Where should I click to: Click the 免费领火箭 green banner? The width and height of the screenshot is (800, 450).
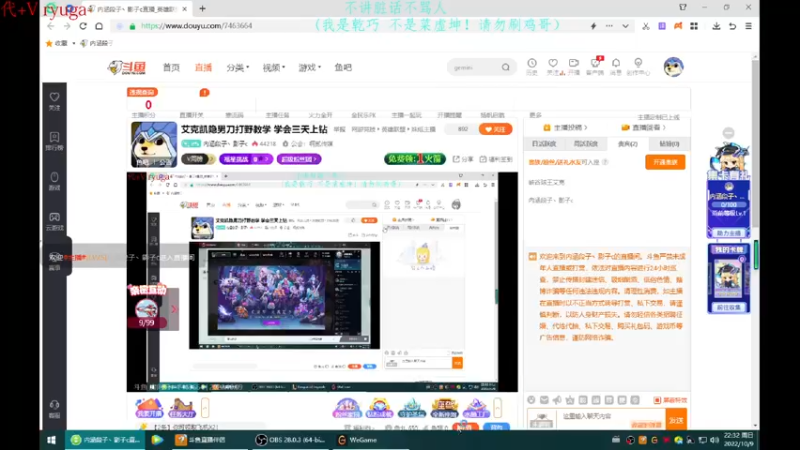(415, 159)
